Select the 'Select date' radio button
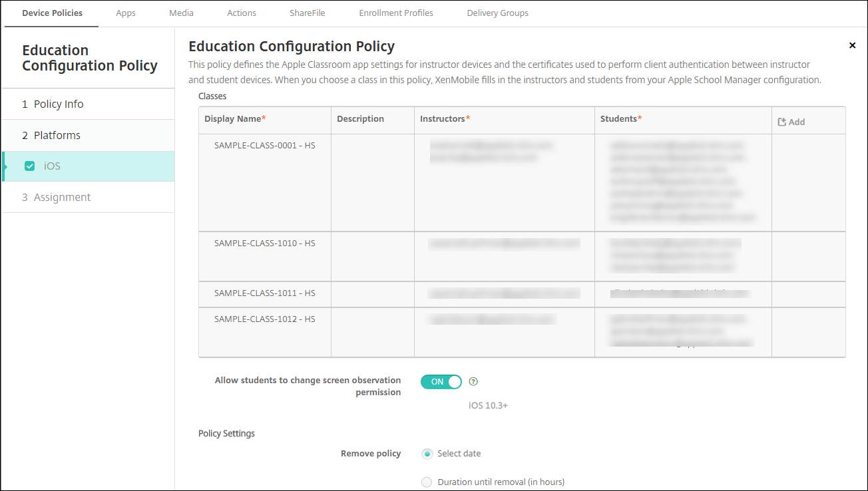868x491 pixels. (427, 454)
